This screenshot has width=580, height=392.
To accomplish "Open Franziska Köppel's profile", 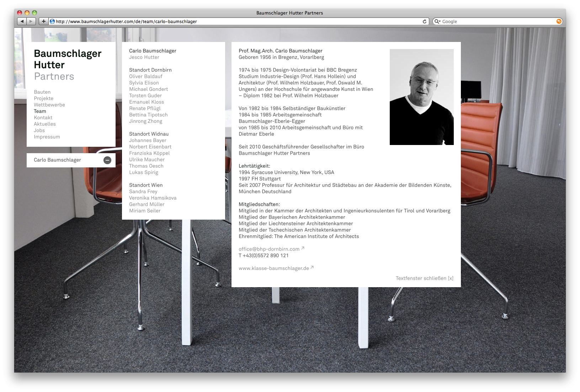I will tap(149, 153).
